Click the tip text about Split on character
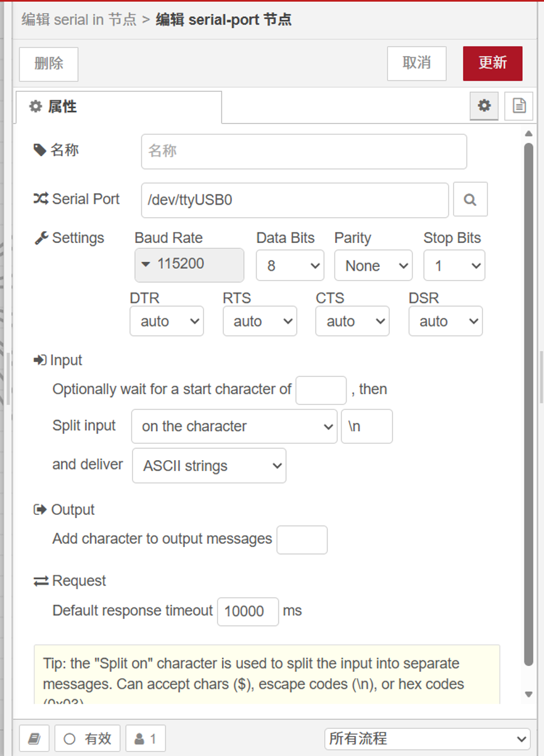 tap(267, 674)
